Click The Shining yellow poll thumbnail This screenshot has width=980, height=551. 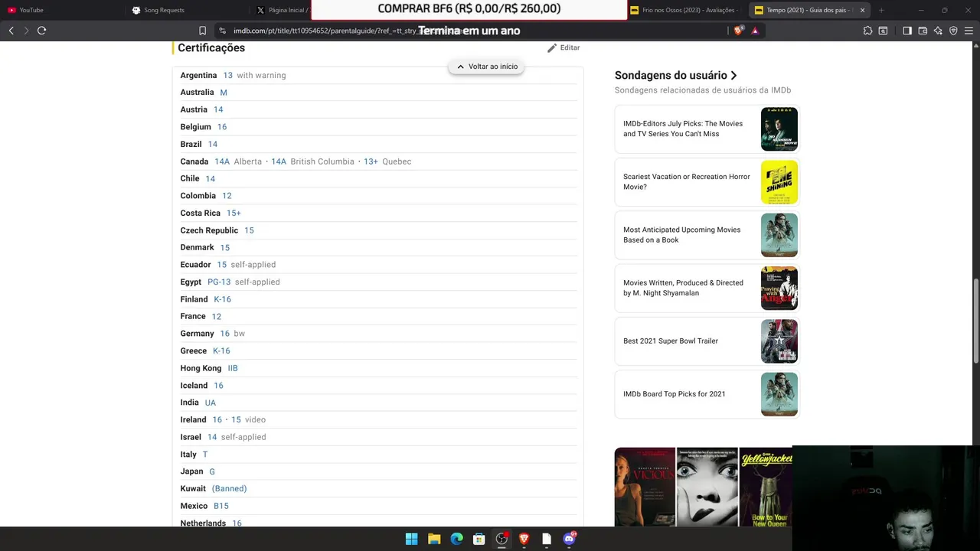click(x=779, y=182)
